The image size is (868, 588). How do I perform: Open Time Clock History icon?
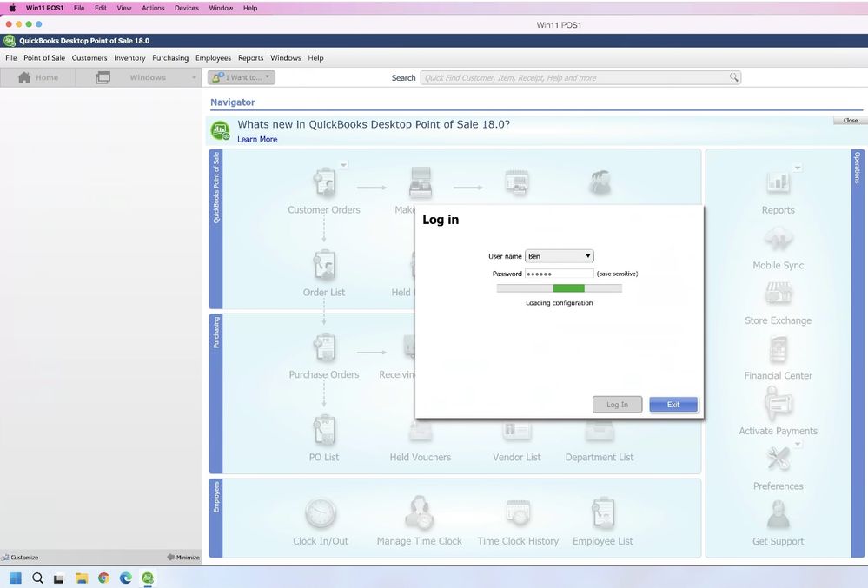coord(518,512)
